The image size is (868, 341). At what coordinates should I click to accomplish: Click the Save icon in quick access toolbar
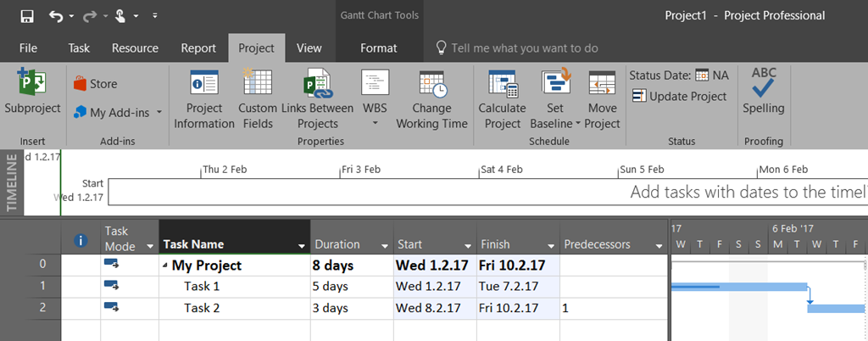tap(27, 15)
